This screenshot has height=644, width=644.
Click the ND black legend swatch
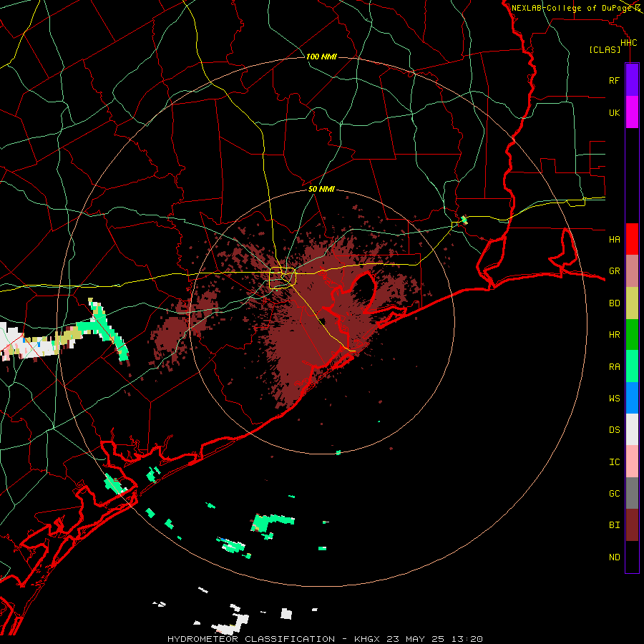(x=632, y=557)
